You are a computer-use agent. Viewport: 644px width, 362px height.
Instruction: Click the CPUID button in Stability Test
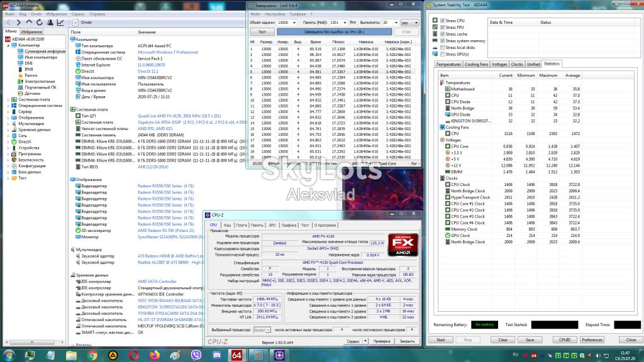(565, 340)
